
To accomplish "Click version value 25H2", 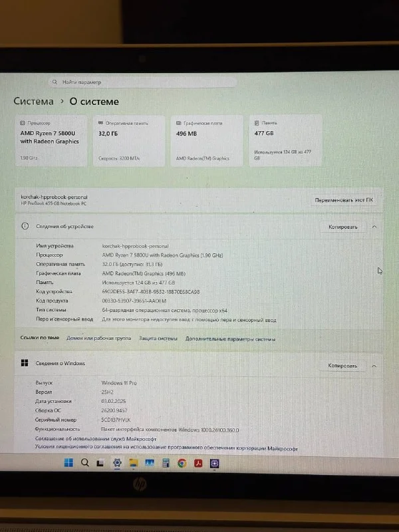I will click(x=107, y=392).
